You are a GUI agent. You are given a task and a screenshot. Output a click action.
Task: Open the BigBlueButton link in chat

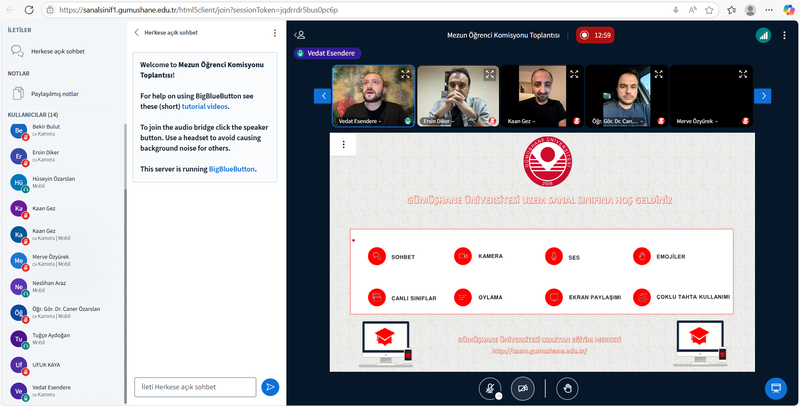232,169
